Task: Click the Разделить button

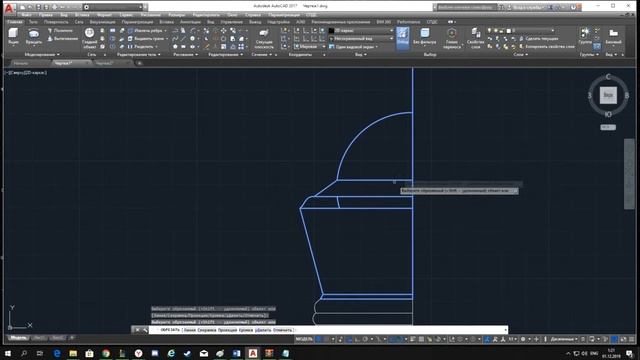Action: coord(141,47)
